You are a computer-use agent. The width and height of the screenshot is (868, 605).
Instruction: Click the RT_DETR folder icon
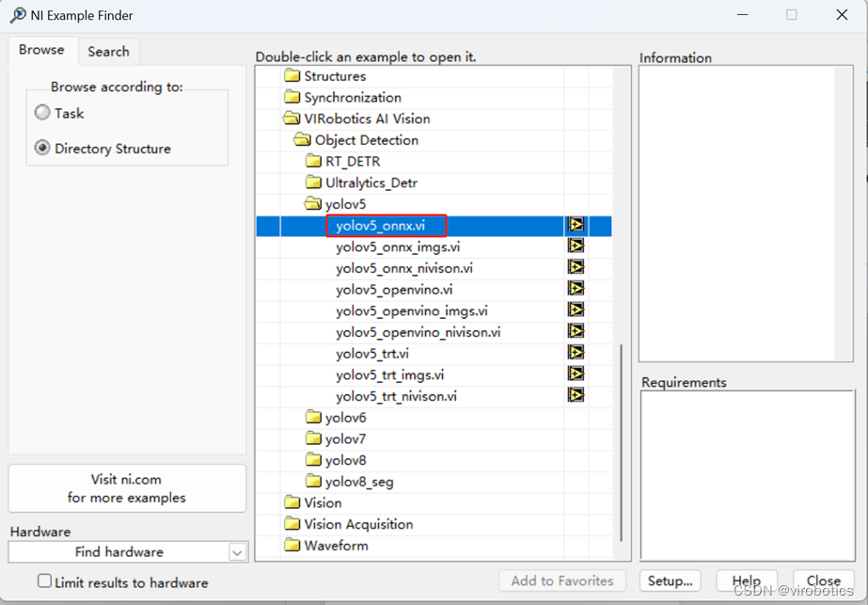pyautogui.click(x=313, y=161)
